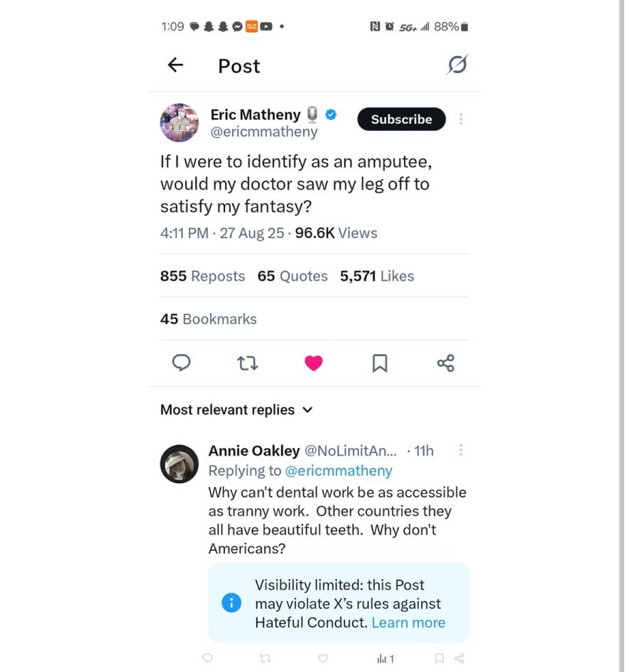
Task: Open Annie Oakley's profile avatar
Action: pos(179,464)
